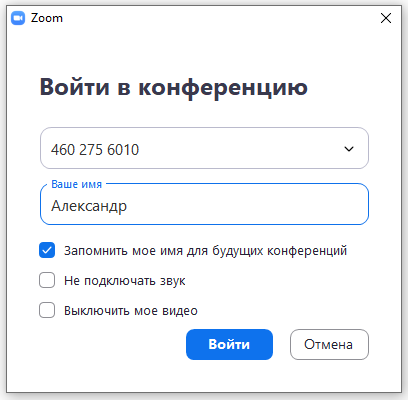Uncheck the Запомнить мое имя checkbox

[x=47, y=250]
